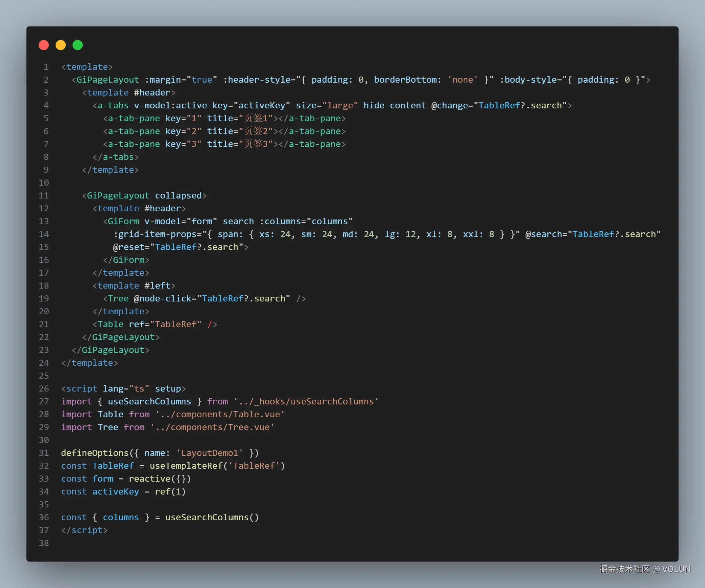
Task: Click the hide-content attribute on a-tabs
Action: tap(394, 105)
